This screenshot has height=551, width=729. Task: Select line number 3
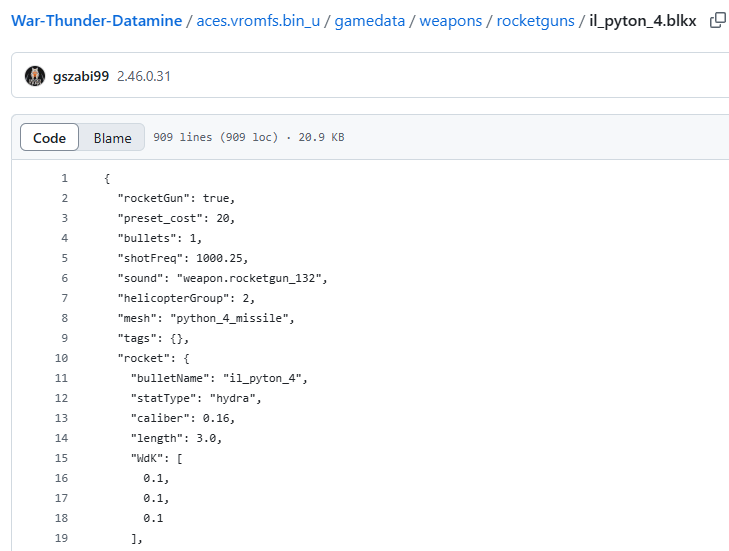click(x=64, y=218)
